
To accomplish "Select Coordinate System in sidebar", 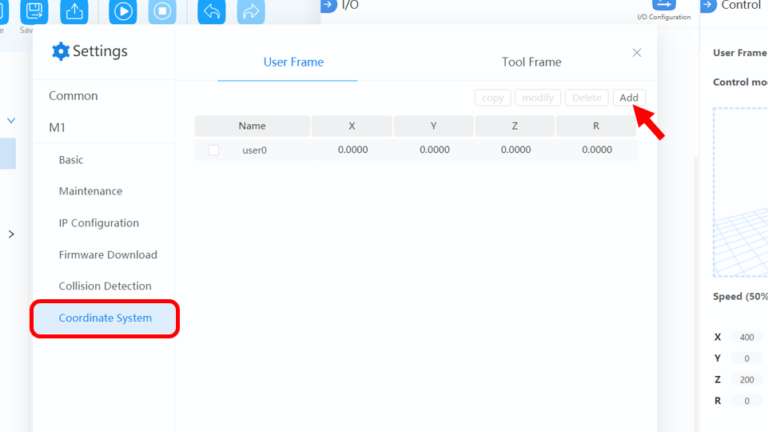I will click(105, 318).
